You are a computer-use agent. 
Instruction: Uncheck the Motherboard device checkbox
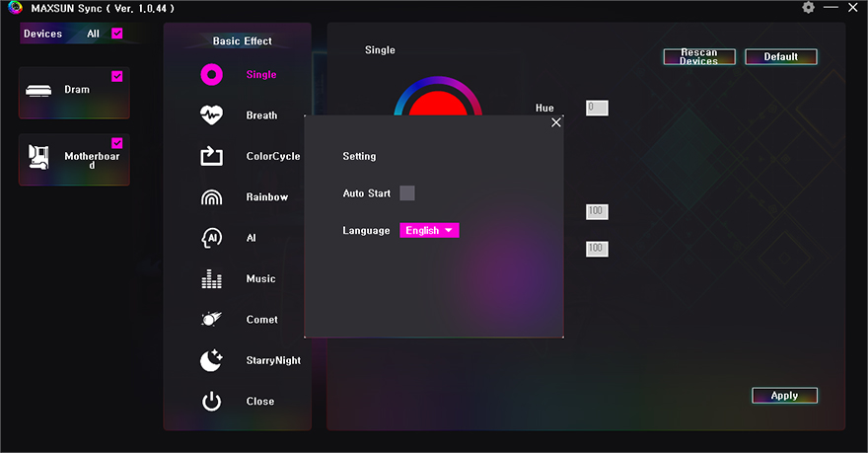[x=117, y=143]
